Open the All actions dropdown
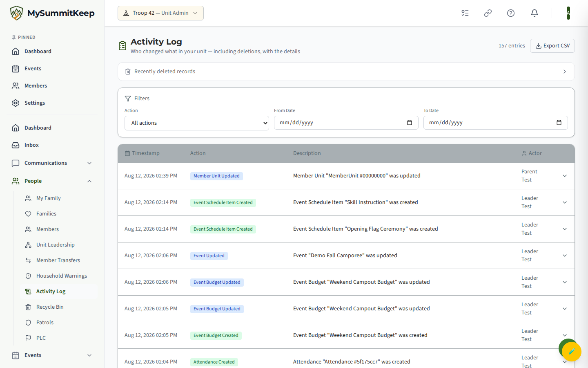The width and height of the screenshot is (588, 368). [x=197, y=123]
